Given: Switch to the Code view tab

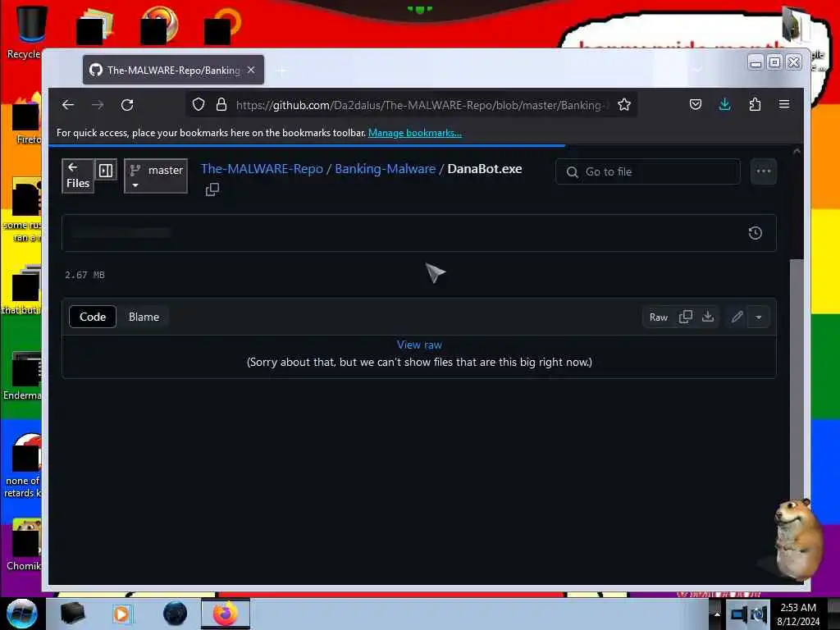Looking at the screenshot, I should point(93,317).
